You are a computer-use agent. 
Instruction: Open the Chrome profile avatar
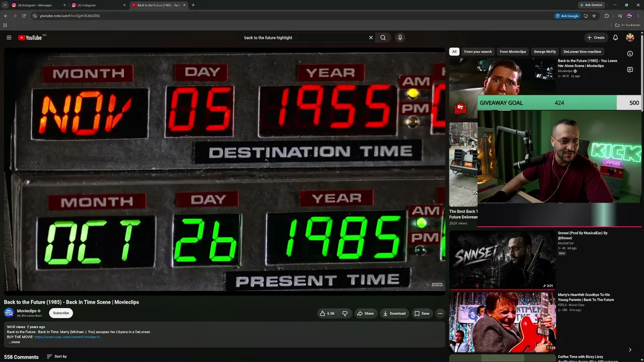629,16
